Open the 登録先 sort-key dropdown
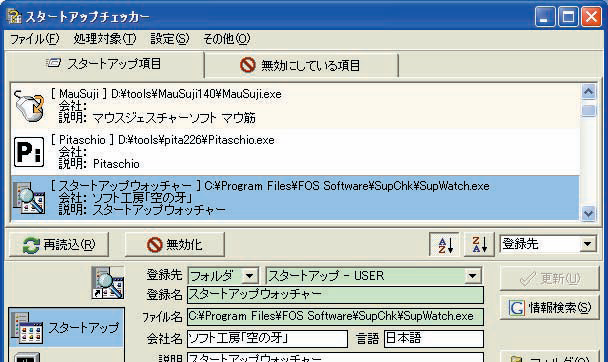Screen dimensions: 608x362 548,244
